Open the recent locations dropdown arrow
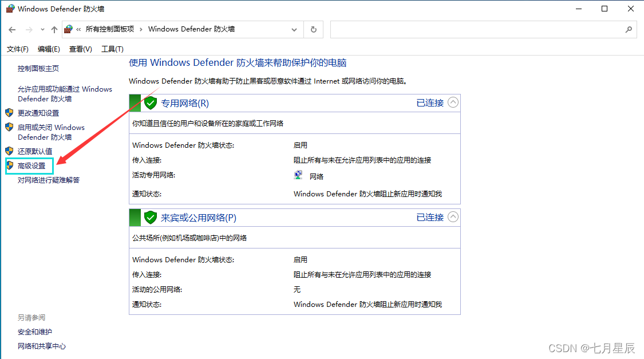 [42, 30]
